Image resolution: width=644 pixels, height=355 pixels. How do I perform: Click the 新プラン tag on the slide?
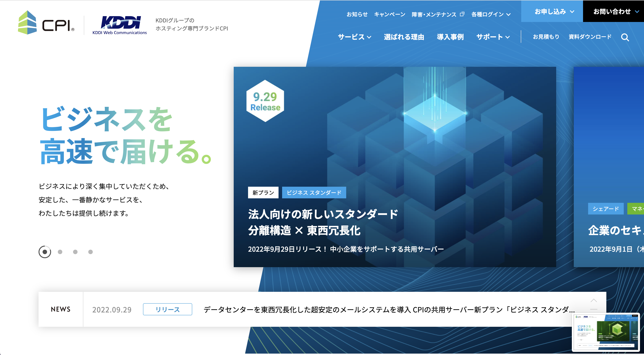[x=263, y=193]
